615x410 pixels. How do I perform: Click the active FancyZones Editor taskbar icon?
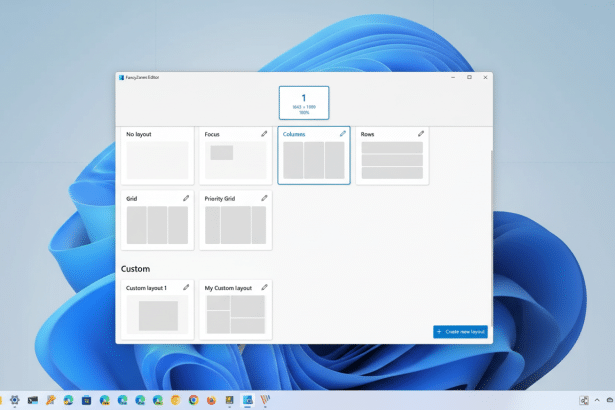(247, 400)
